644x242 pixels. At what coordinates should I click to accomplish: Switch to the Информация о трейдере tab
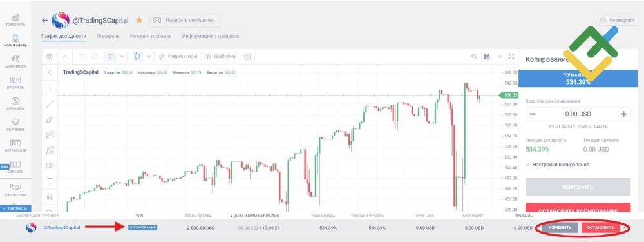click(x=211, y=36)
